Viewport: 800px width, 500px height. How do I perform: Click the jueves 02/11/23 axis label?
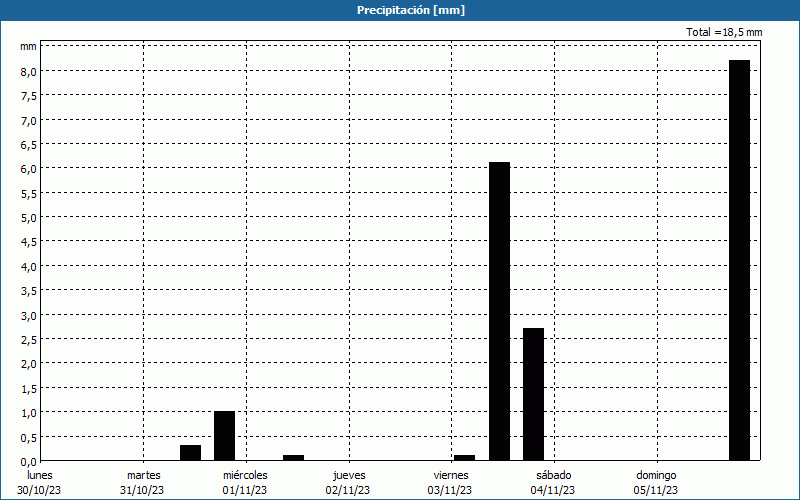pyautogui.click(x=348, y=483)
